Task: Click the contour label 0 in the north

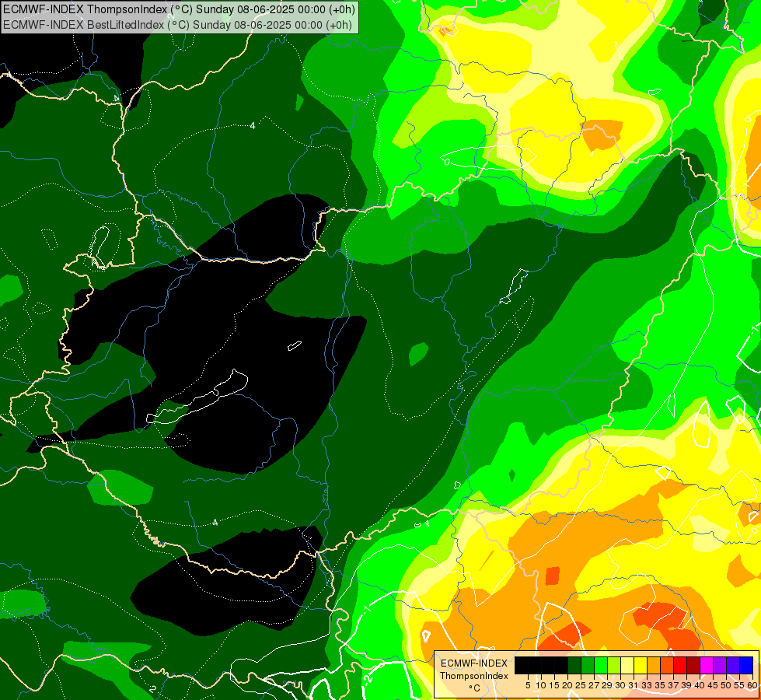Action: pyautogui.click(x=447, y=162)
